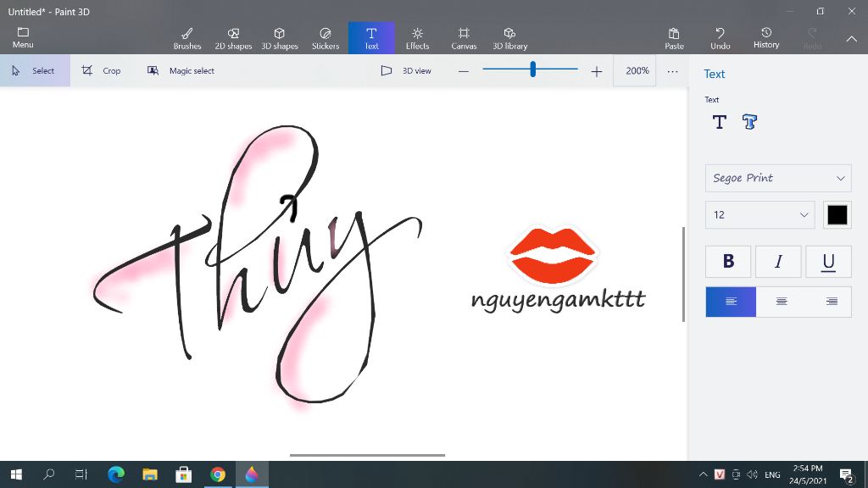Click the vertical canvas scrollbar
Screen dimensions: 868x488
tap(684, 274)
